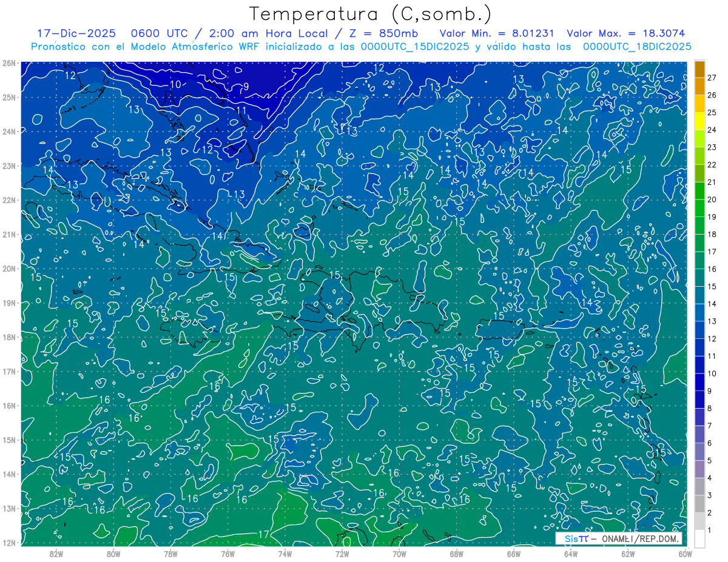The width and height of the screenshot is (728, 562).
Task: Click the bright yellow swatch in color scale
Action: tap(699, 121)
